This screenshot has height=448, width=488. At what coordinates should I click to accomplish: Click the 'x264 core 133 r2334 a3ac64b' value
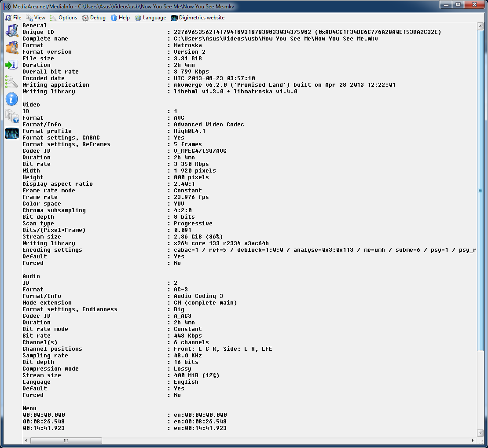221,243
